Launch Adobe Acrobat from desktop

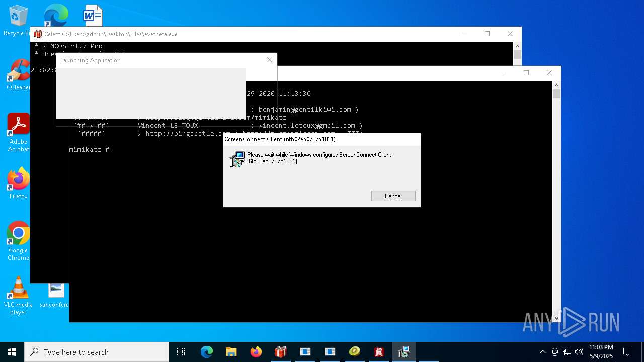18,133
